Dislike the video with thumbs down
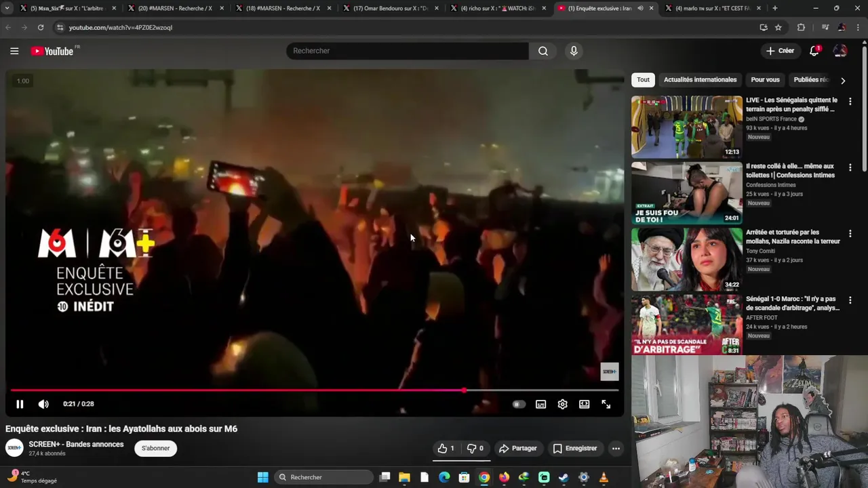The width and height of the screenshot is (868, 488). pos(475,448)
